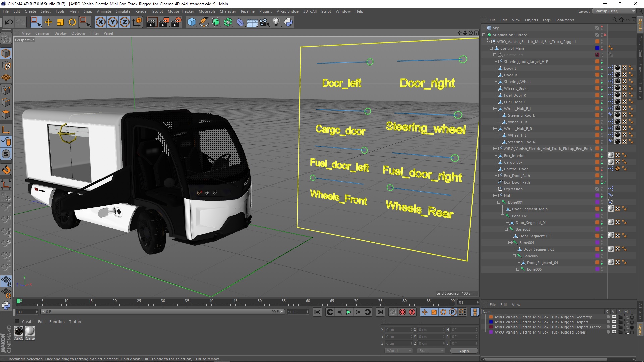Click the Bone001 purple layer swatch

597,202
